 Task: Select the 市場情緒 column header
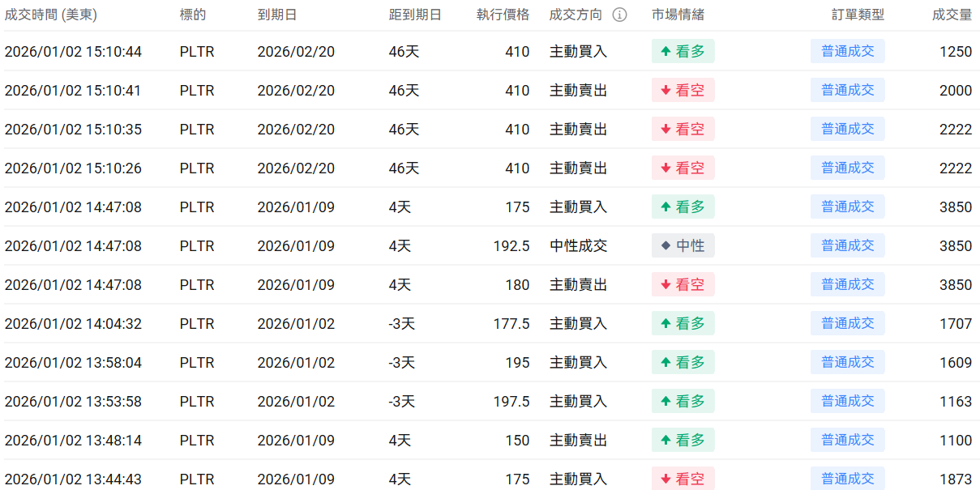(678, 15)
